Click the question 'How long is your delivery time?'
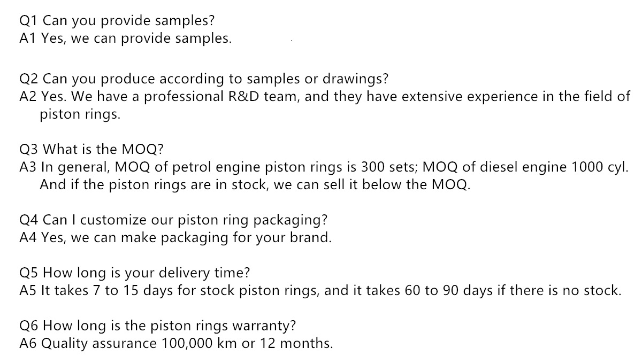The width and height of the screenshot is (642, 364). [x=134, y=273]
